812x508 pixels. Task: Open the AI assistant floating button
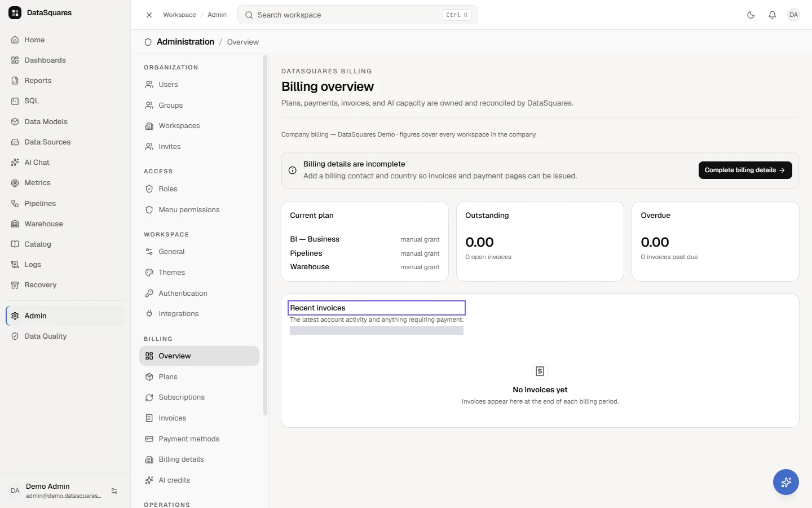click(785, 482)
